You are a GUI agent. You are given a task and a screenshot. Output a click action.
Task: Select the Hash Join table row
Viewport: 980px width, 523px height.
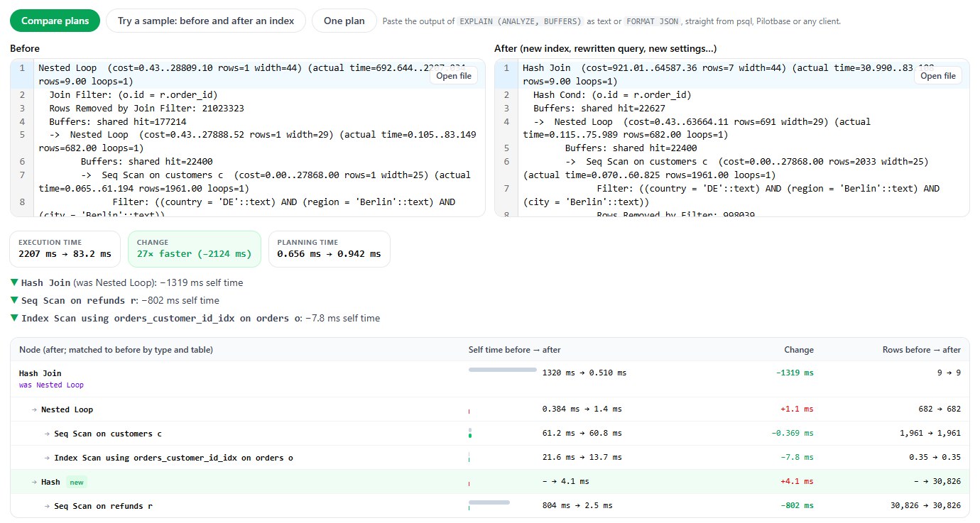coord(490,379)
